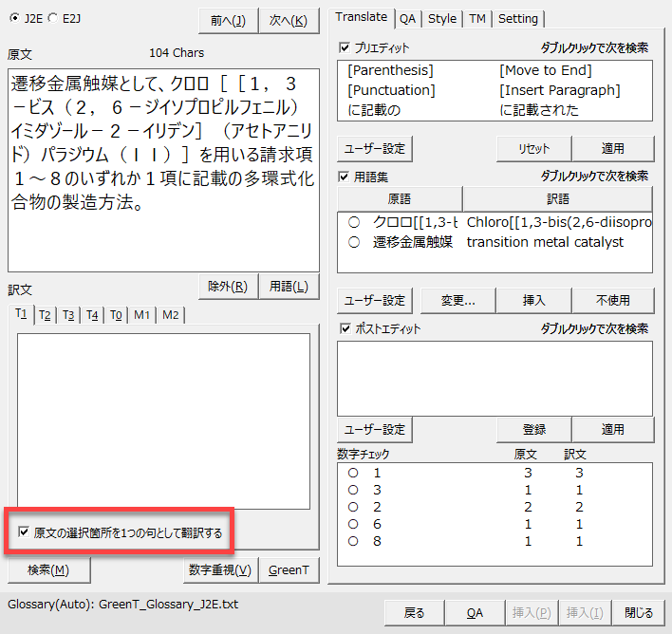
Task: Open the Style tab
Action: [441, 18]
